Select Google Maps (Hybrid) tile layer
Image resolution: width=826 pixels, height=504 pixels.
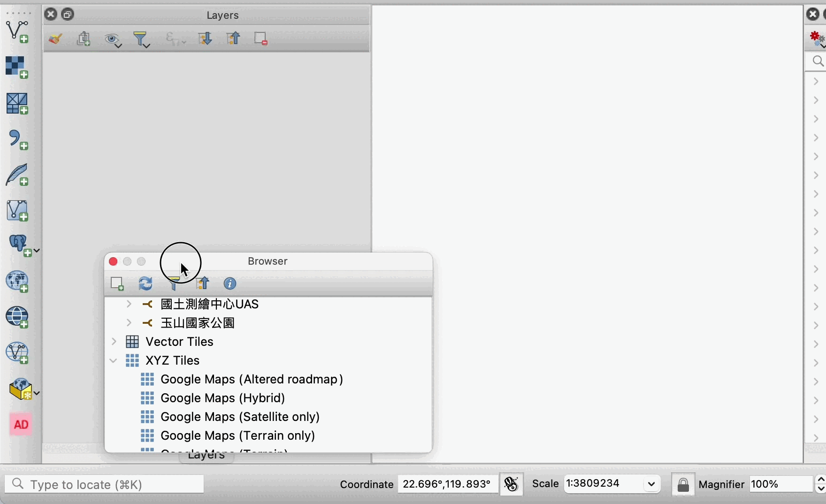click(222, 398)
